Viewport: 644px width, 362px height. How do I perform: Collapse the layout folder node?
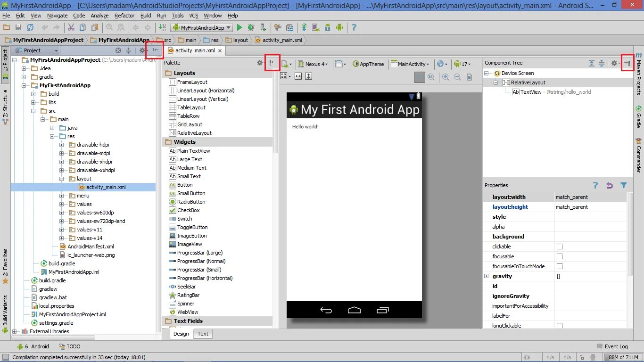click(62, 179)
